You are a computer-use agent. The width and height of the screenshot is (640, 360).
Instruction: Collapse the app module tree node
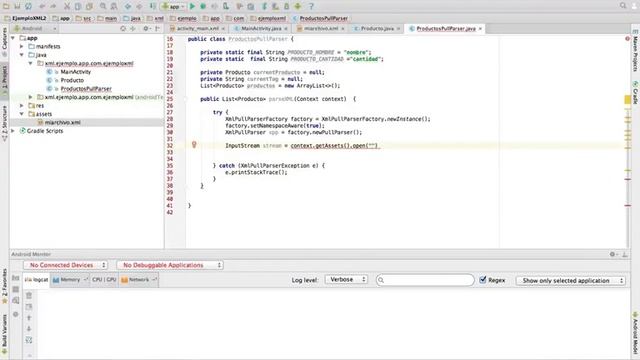pyautogui.click(x=13, y=38)
